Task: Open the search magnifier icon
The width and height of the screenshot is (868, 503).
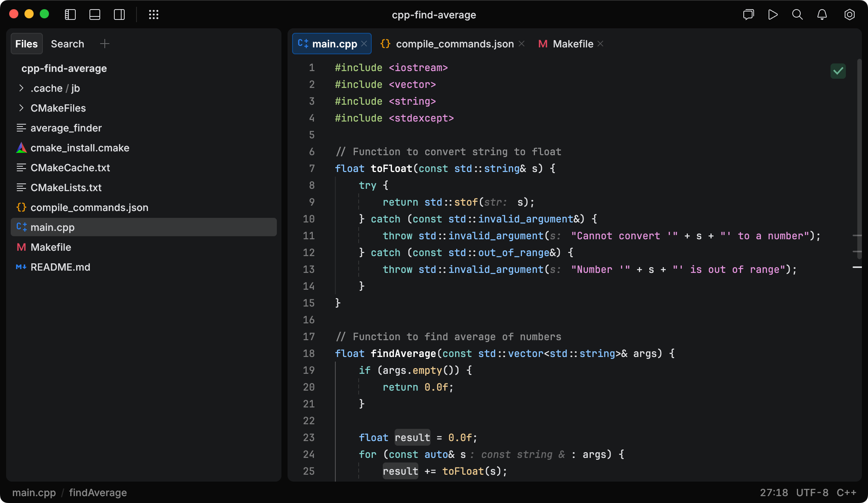Action: 797,15
